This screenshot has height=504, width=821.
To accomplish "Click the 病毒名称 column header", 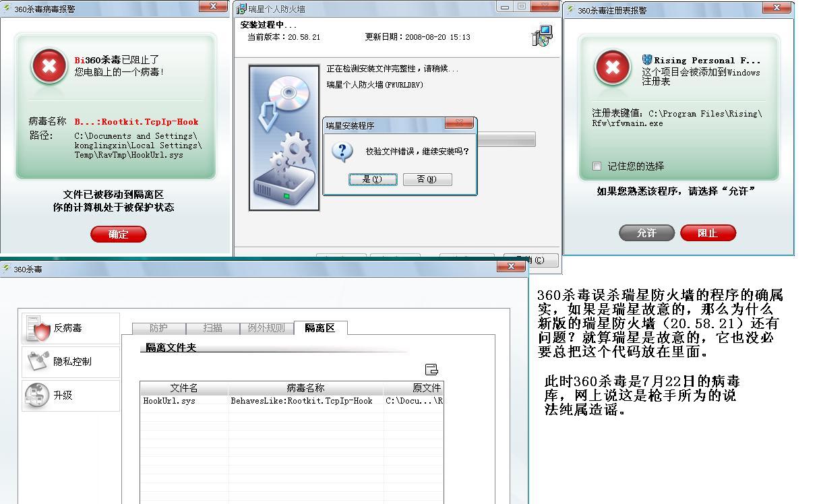I will 305,388.
